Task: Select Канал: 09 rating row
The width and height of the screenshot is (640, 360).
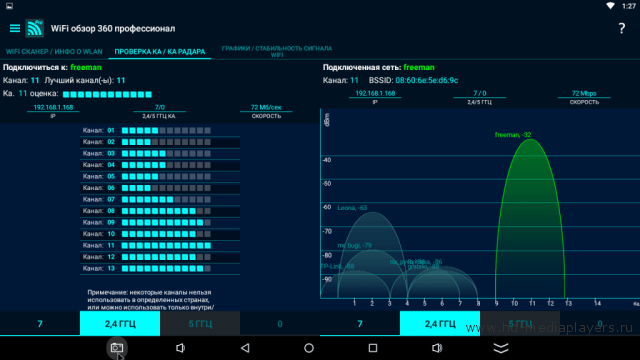Action: (x=160, y=222)
